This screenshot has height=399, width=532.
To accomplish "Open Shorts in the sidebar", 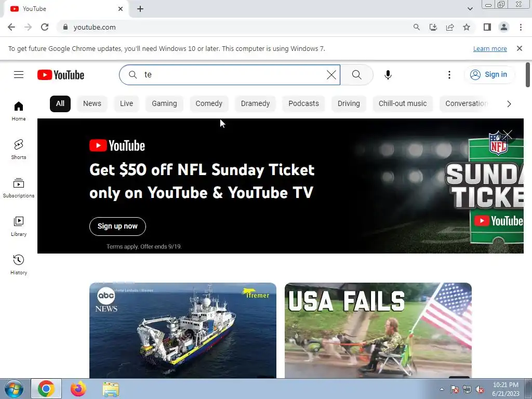I will pos(19,149).
